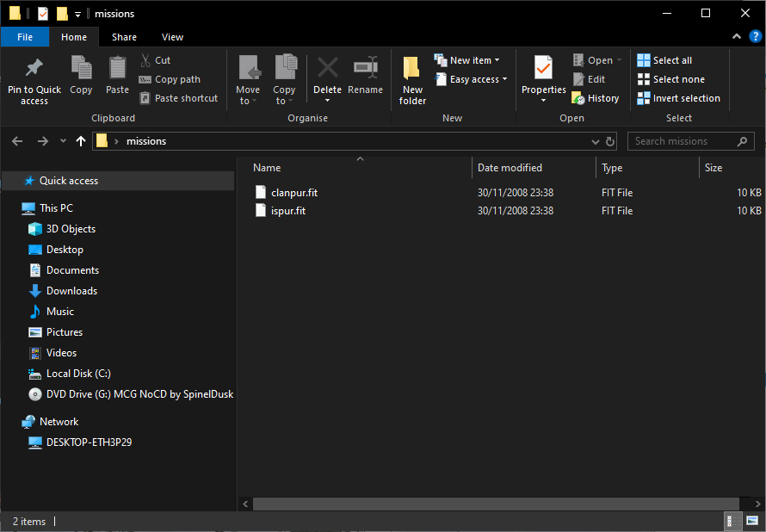Refresh the missions folder view
This screenshot has height=532, width=766.
tap(610, 141)
